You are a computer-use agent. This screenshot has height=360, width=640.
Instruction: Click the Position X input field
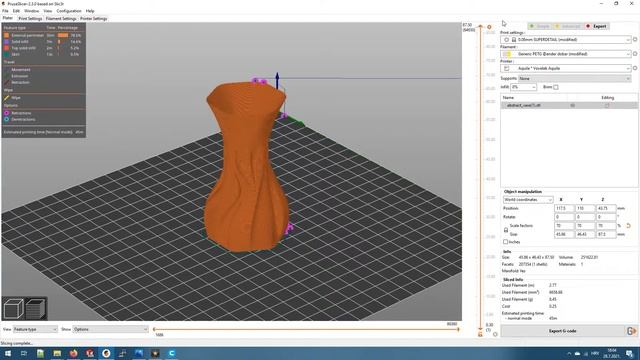(564, 209)
